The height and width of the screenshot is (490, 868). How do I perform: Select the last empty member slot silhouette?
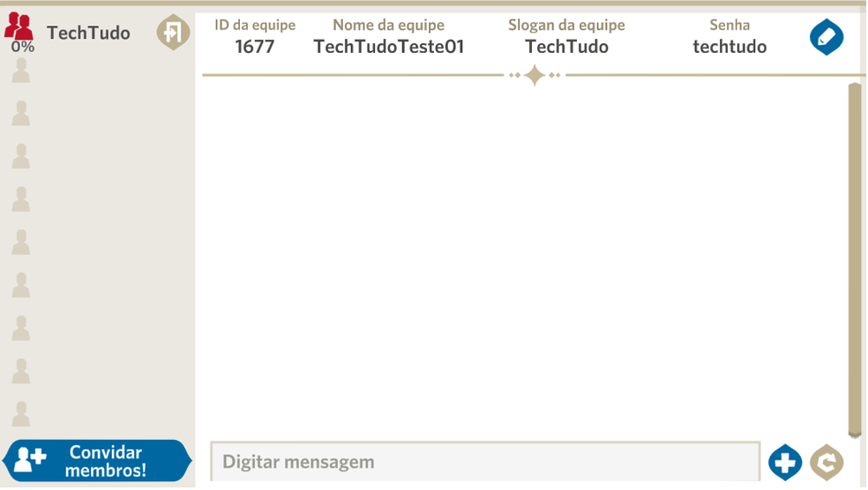[21, 413]
